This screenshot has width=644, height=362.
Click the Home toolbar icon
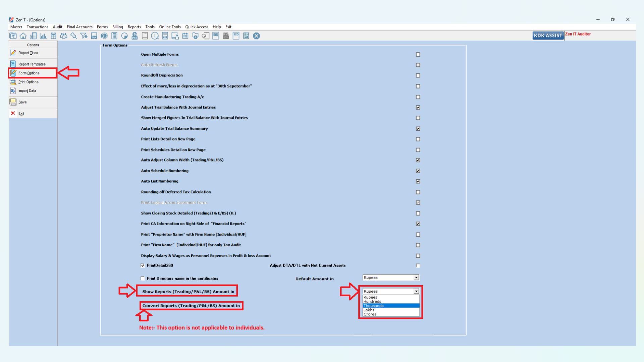pos(23,36)
